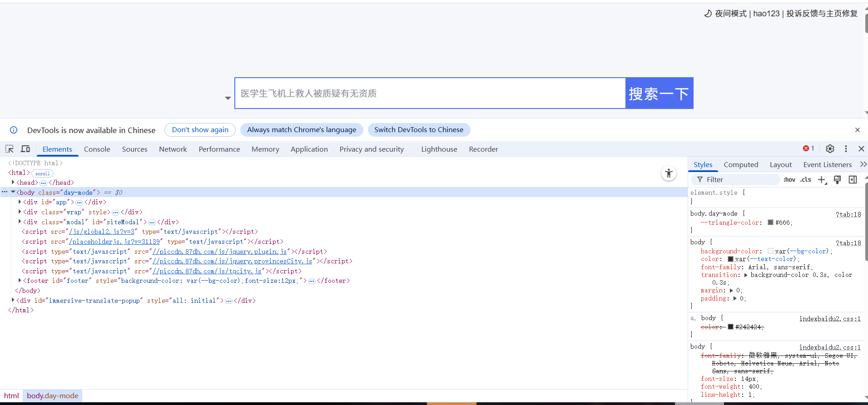Open the placeholderjs.js script link

click(114, 242)
